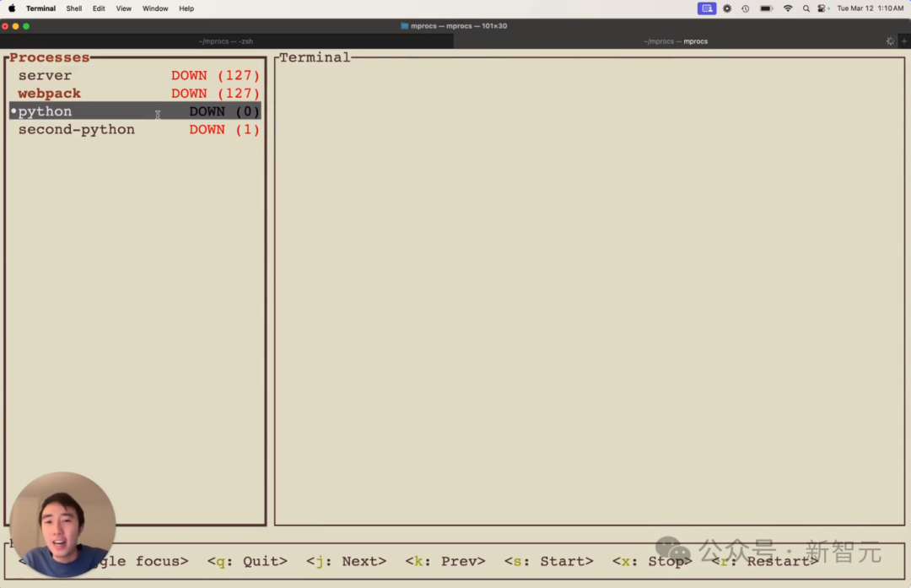Viewport: 911px width, 588px height.
Task: Open the gear icon in menu bar
Action: click(x=727, y=8)
